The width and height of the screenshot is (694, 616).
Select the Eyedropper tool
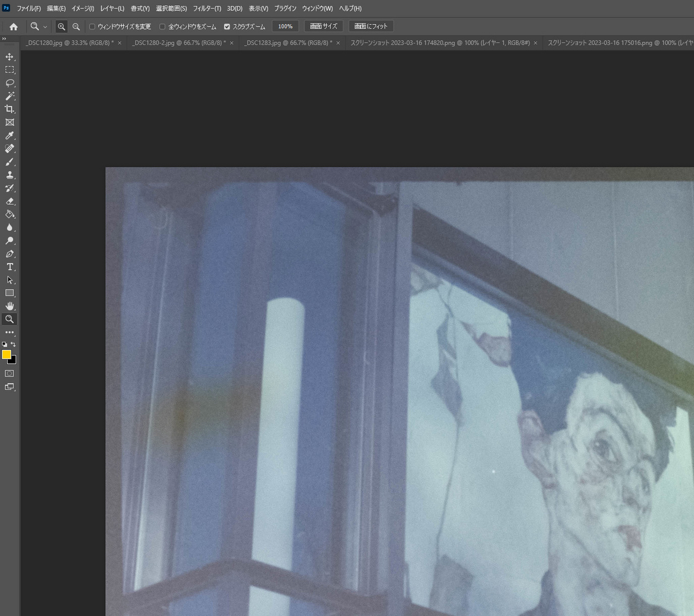tap(10, 135)
